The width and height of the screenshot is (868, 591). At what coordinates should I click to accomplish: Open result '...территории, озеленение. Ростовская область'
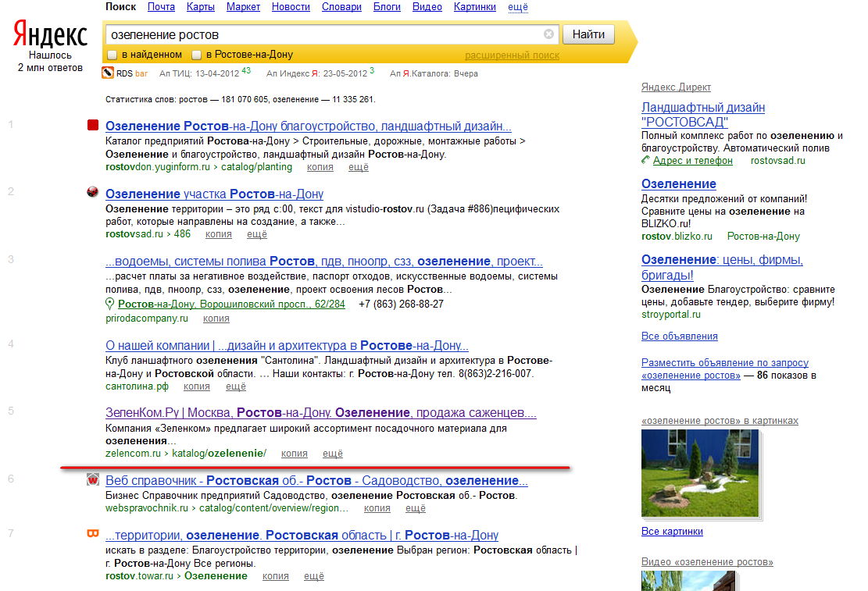302,535
